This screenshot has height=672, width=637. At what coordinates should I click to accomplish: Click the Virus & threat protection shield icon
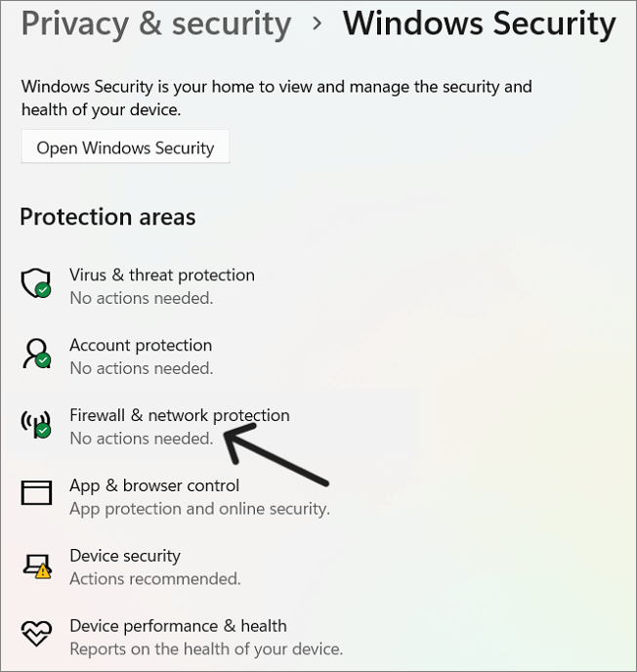pos(36,284)
